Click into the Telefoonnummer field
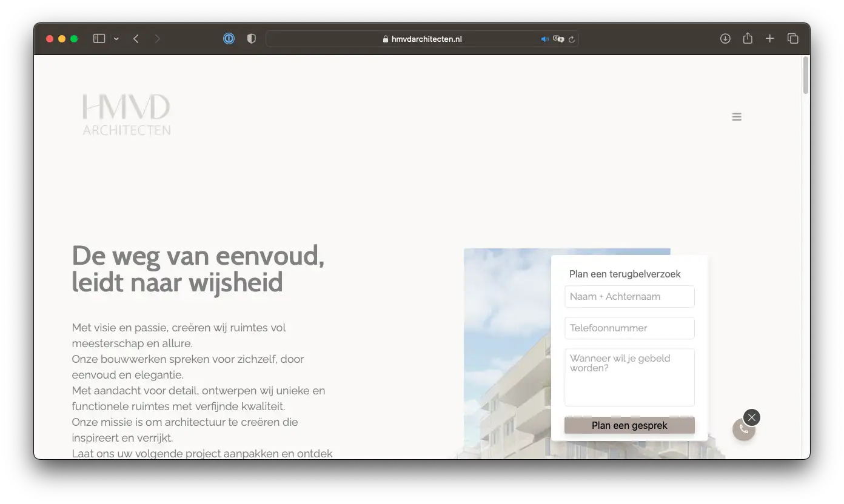 (629, 328)
